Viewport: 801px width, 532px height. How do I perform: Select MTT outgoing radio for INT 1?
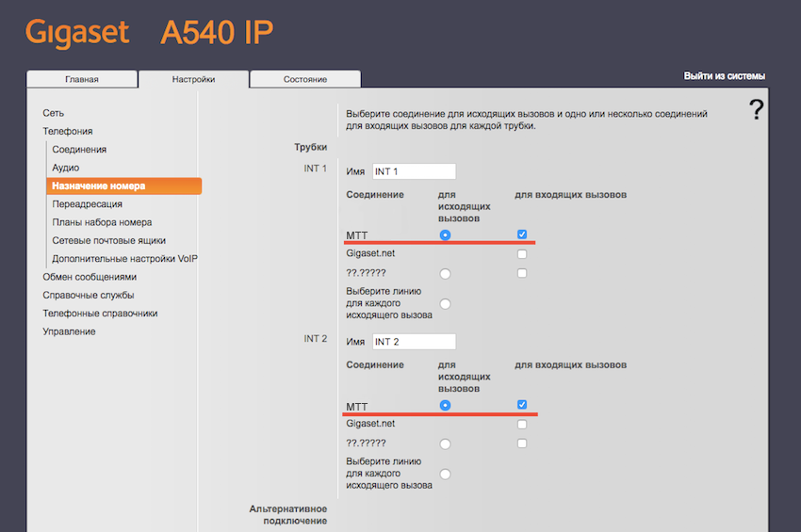point(445,234)
